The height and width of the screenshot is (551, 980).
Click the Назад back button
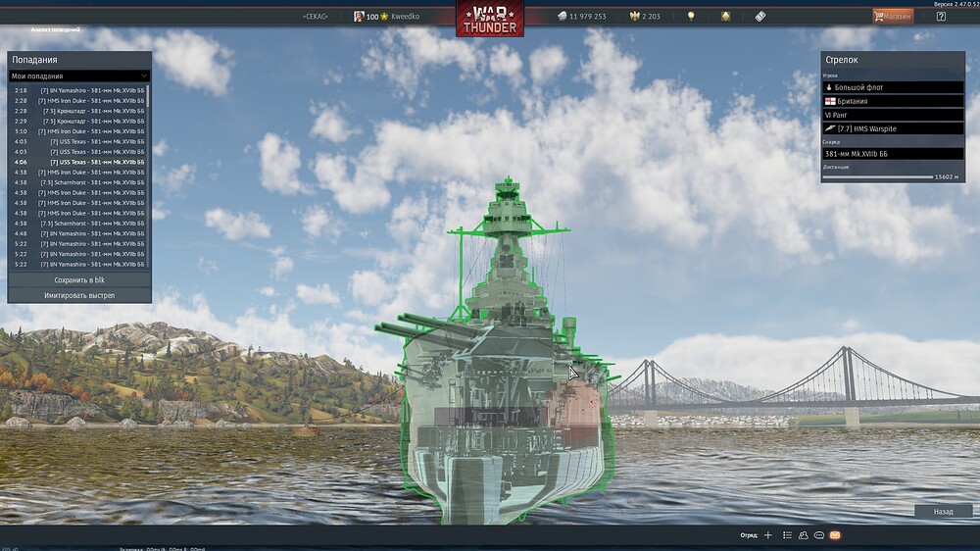(943, 512)
